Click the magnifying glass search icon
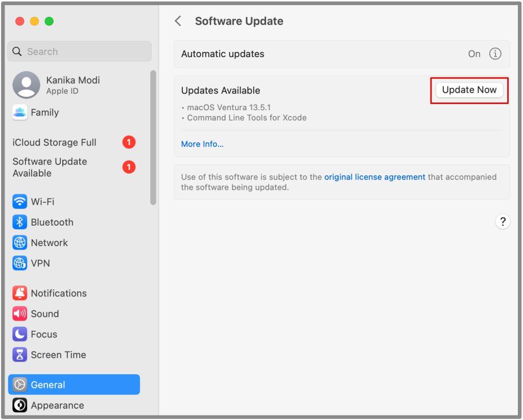 [17, 52]
